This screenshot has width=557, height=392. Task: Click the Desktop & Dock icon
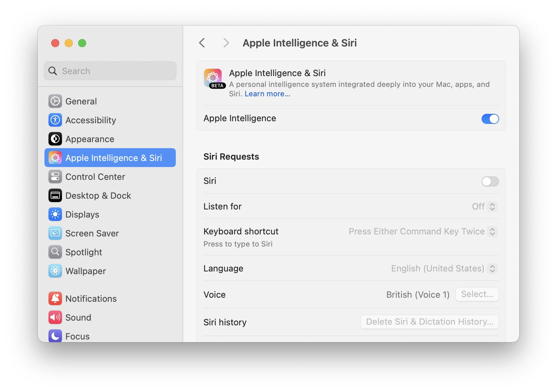[55, 195]
